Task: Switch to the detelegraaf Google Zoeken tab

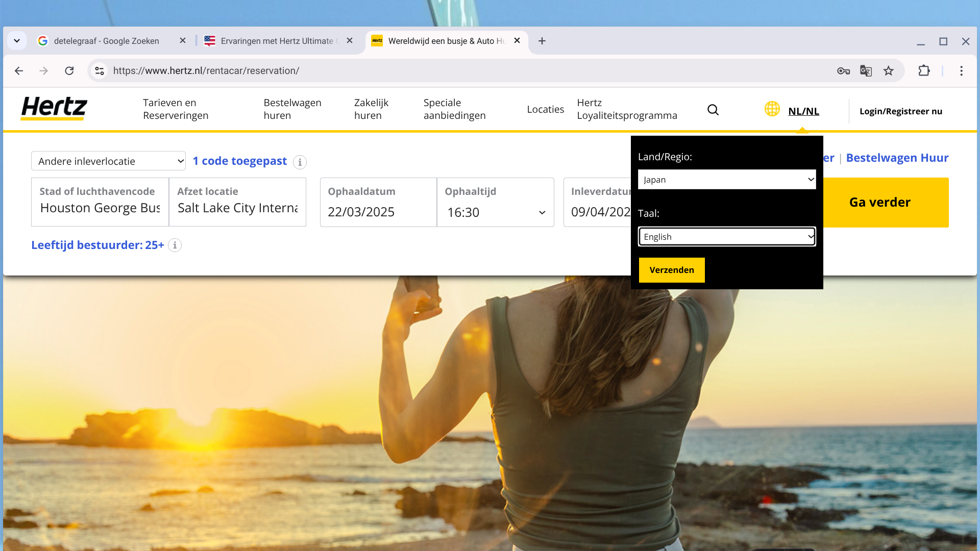Action: tap(107, 41)
